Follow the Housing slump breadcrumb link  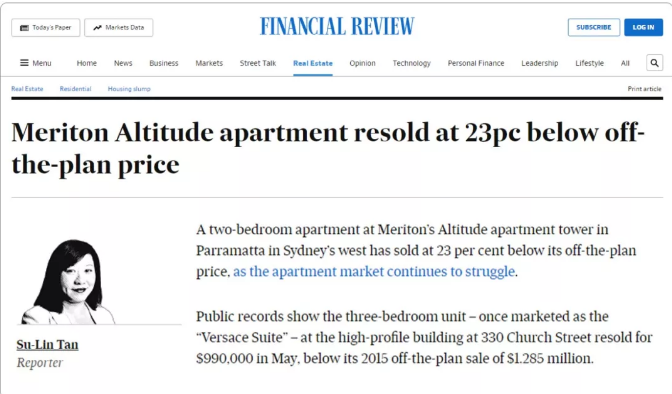point(129,89)
